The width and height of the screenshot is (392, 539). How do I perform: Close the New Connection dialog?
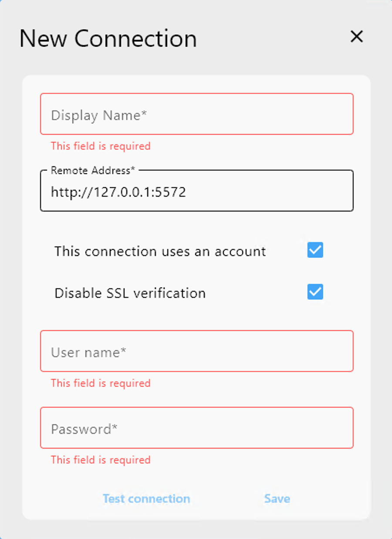[x=357, y=37]
